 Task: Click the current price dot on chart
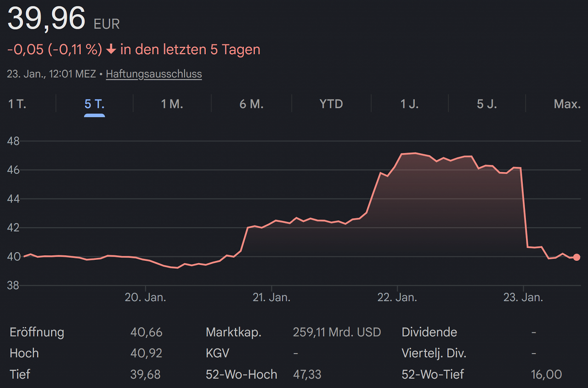pyautogui.click(x=577, y=257)
